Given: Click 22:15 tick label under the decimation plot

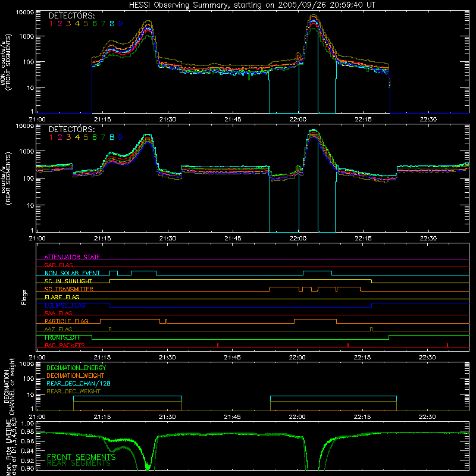Looking at the screenshot, I should click(362, 417).
